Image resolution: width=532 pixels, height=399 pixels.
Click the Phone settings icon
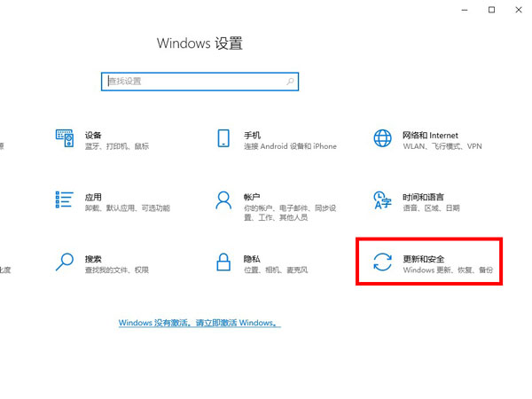tap(223, 138)
